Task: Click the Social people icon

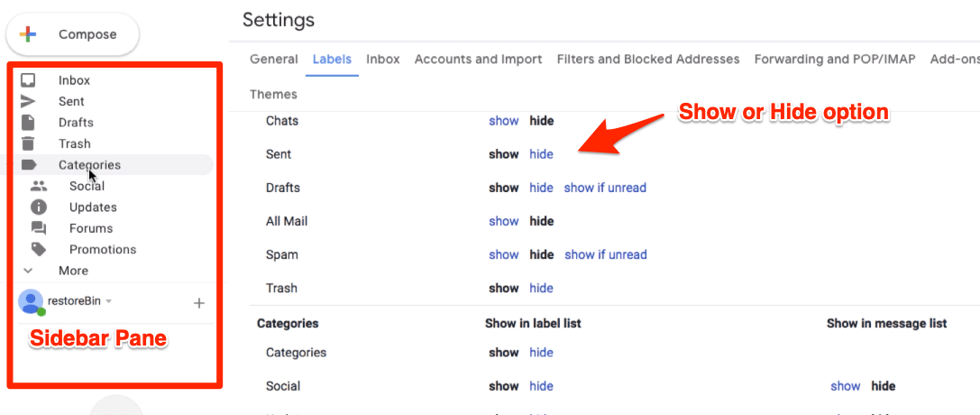Action: click(x=39, y=186)
